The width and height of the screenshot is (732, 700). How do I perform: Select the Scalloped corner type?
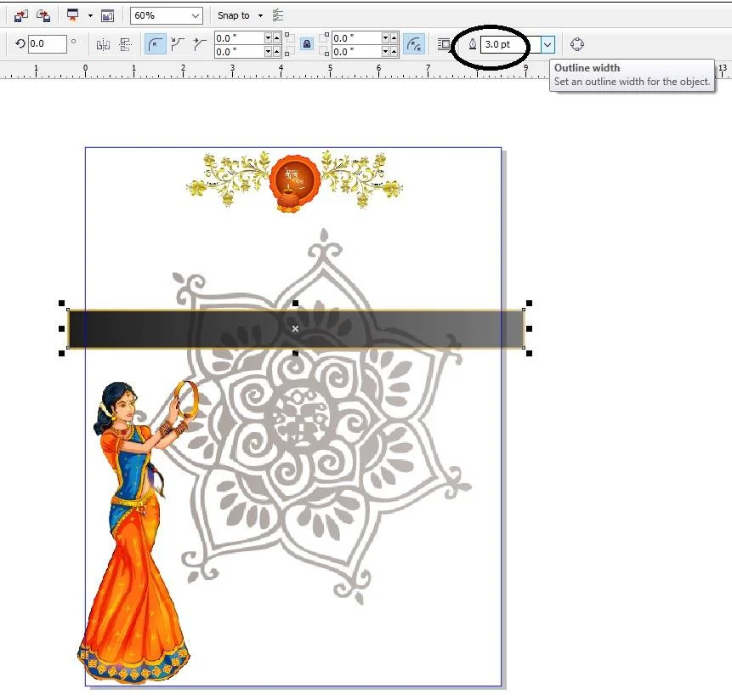coord(178,44)
